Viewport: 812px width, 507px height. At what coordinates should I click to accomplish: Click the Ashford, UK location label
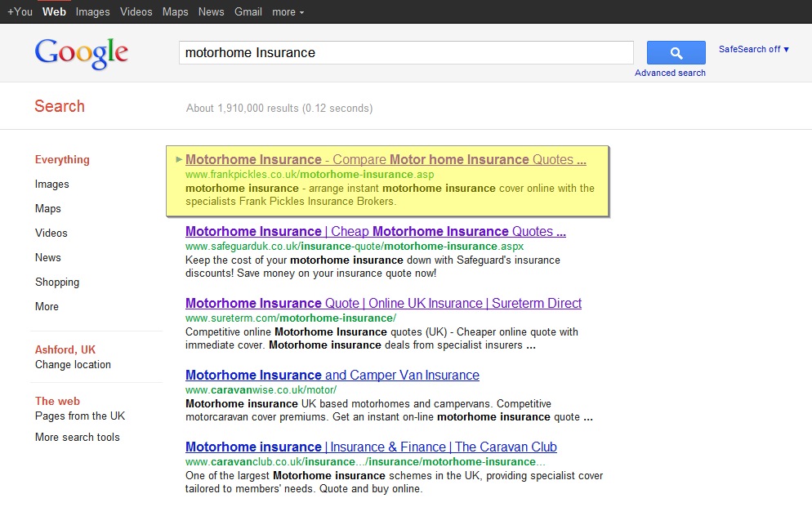pyautogui.click(x=65, y=349)
